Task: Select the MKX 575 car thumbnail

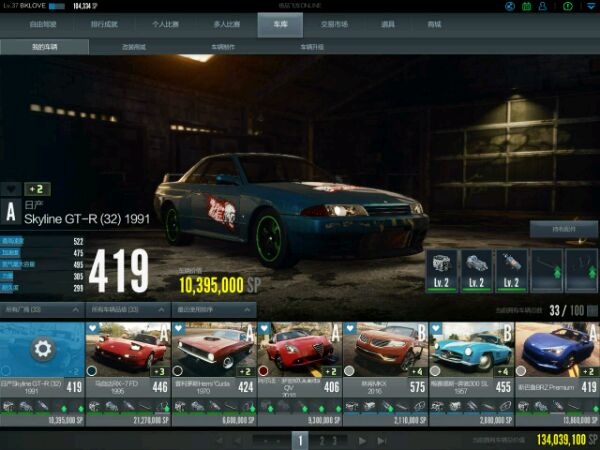Action: coord(386,350)
